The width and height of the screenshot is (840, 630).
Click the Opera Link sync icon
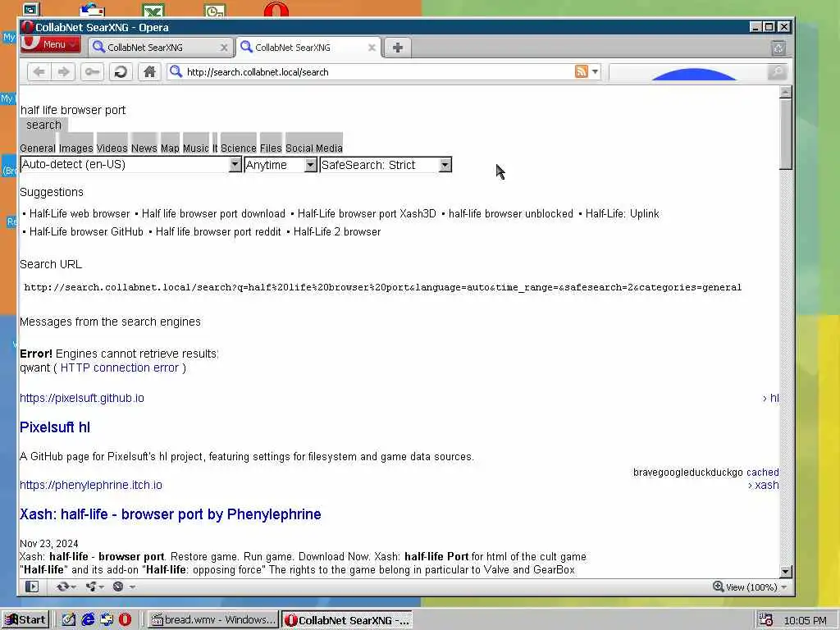tap(62, 587)
